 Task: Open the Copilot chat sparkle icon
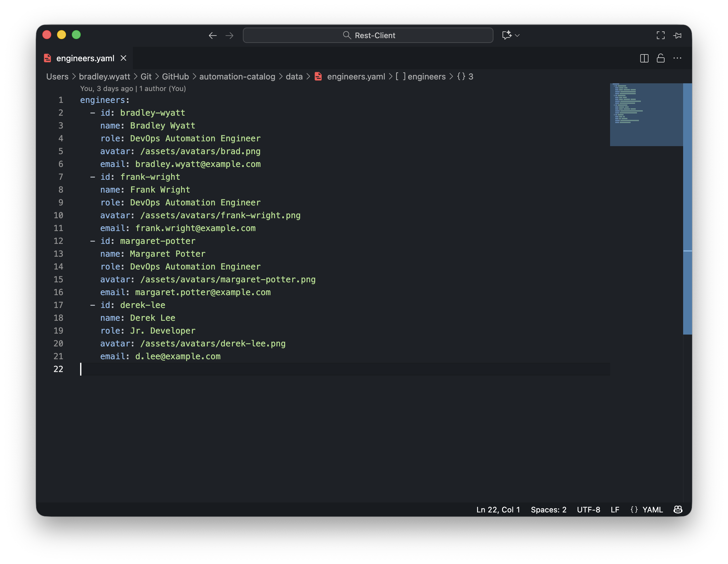[506, 35]
